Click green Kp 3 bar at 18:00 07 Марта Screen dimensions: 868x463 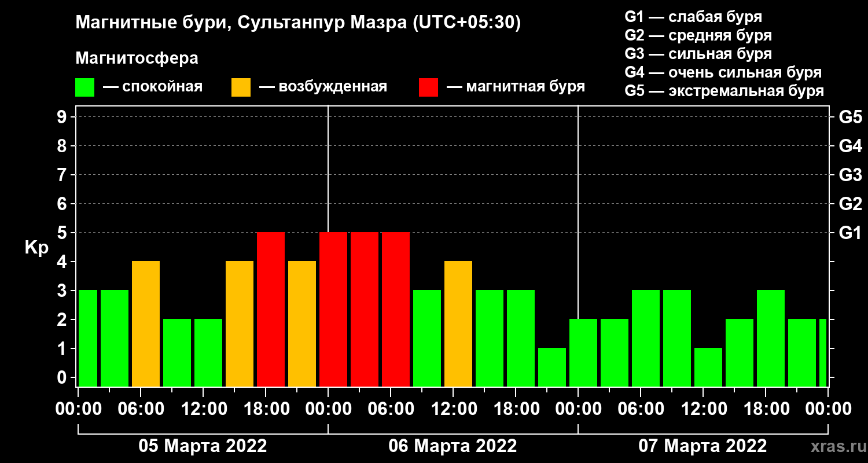tap(771, 339)
